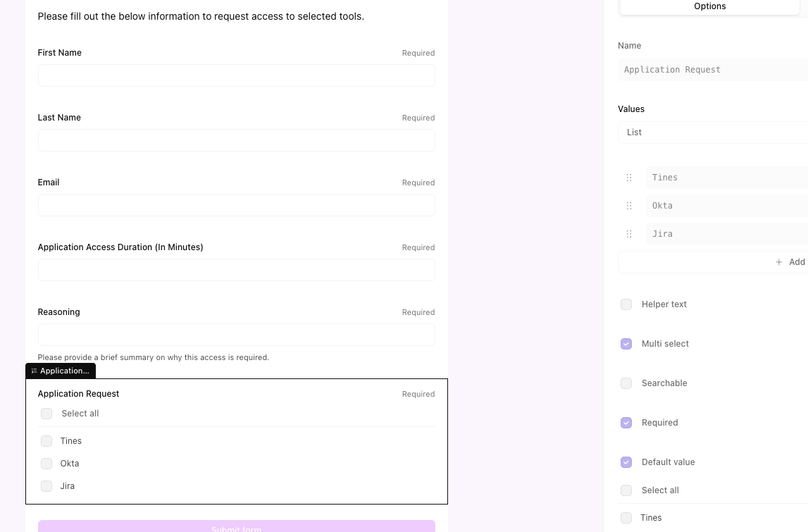Disable the Multi select option
The height and width of the screenshot is (532, 808).
point(626,344)
